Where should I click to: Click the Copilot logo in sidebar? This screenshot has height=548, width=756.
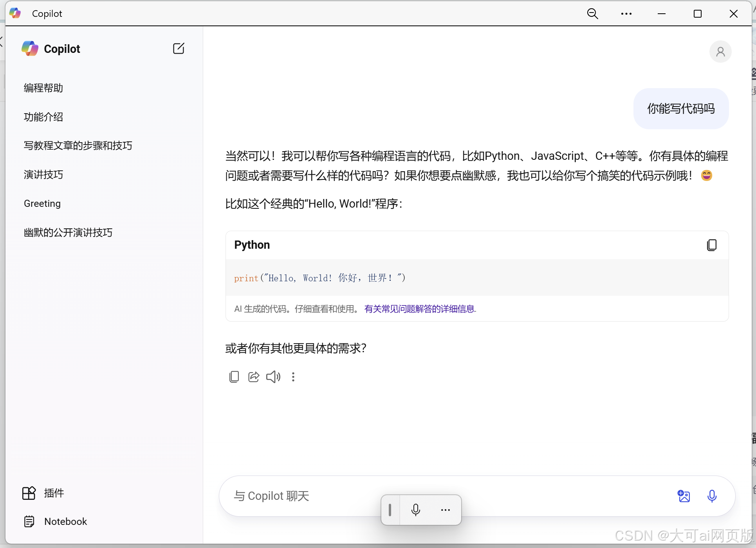[x=30, y=49]
